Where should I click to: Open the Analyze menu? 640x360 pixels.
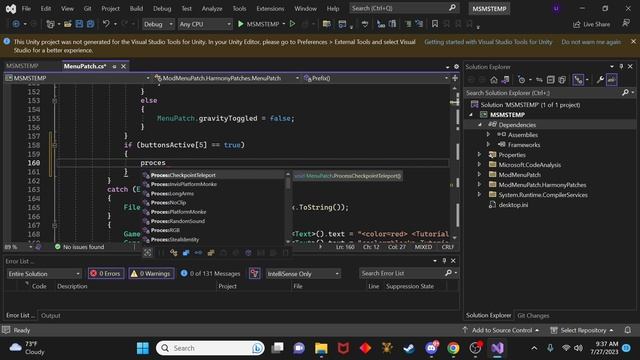[x=212, y=8]
